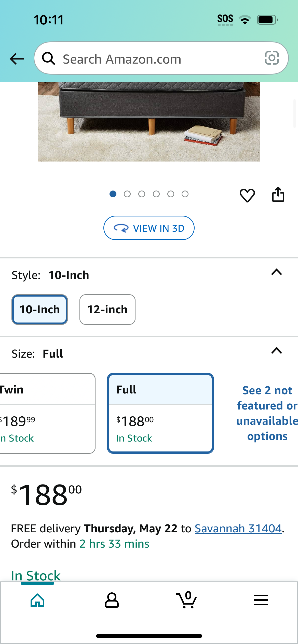The width and height of the screenshot is (298, 644).
Task: Open See 2 not featured options link
Action: [x=267, y=413]
